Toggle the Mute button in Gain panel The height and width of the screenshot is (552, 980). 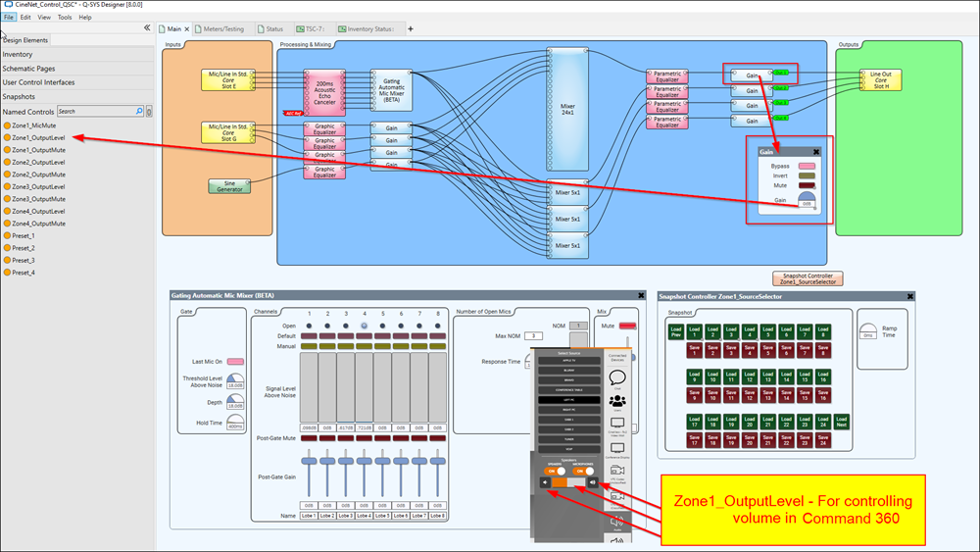click(808, 185)
